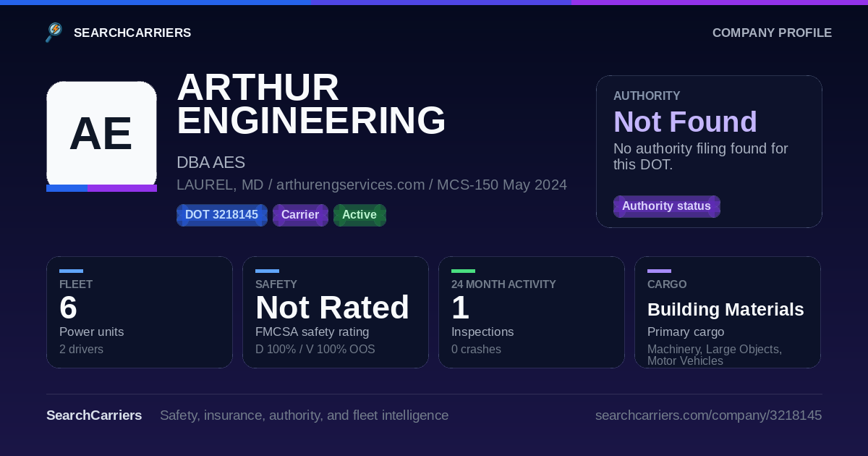Image resolution: width=868 pixels, height=456 pixels.
Task: Click the Building Materials cargo heading
Action: click(726, 309)
